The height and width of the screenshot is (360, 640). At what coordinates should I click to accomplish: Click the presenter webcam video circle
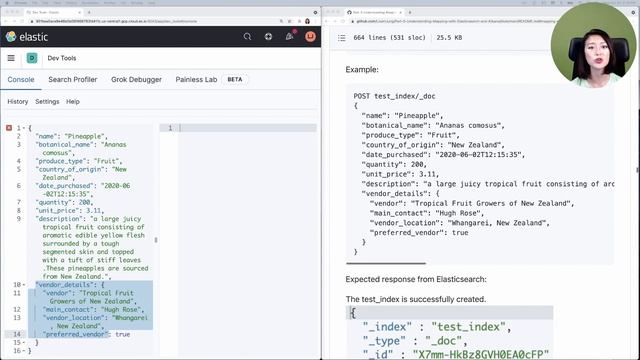pyautogui.click(x=593, y=44)
